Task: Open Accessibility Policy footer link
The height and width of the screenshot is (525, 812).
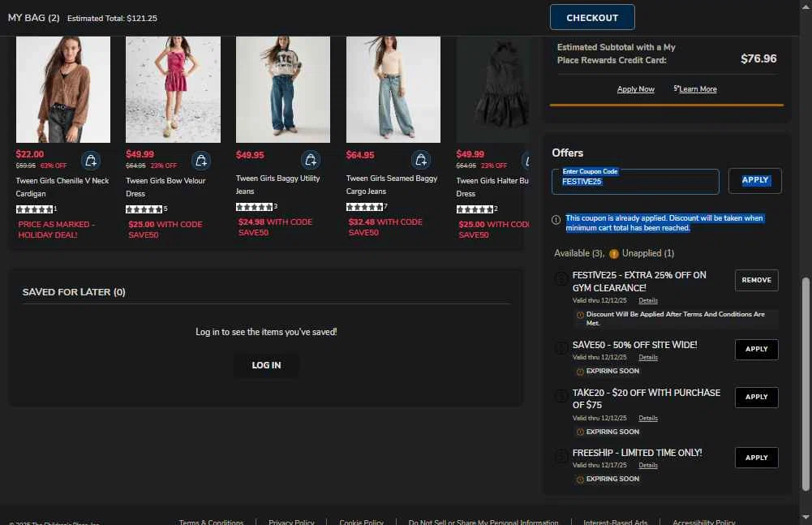Action: click(x=704, y=523)
